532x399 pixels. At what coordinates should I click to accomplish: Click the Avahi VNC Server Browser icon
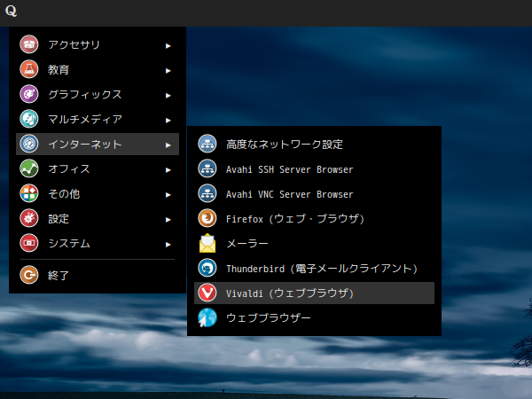[x=207, y=193]
